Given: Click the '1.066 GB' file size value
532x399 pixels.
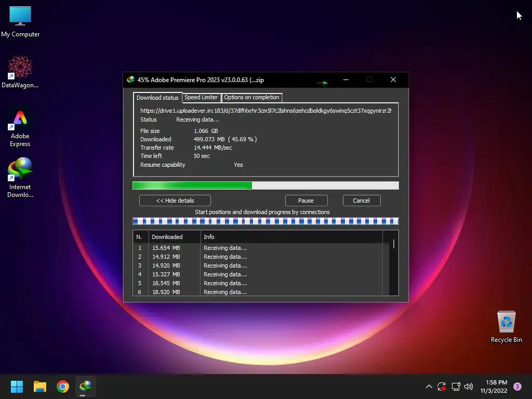Looking at the screenshot, I should click(206, 131).
